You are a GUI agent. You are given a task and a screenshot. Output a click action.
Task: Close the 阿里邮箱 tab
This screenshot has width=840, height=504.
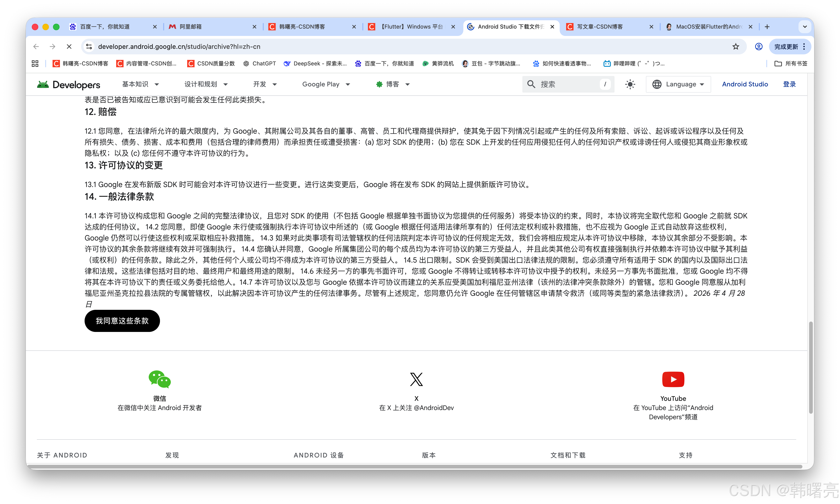(254, 27)
